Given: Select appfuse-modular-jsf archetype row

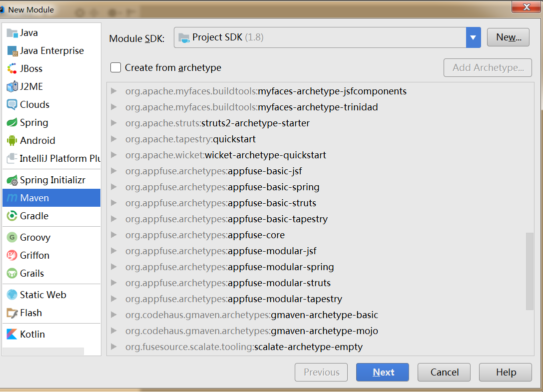Looking at the screenshot, I should click(320, 251).
